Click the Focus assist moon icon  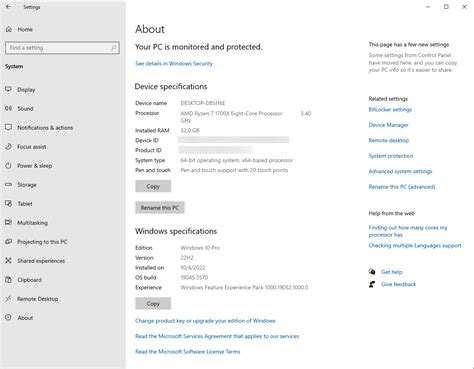point(8,146)
